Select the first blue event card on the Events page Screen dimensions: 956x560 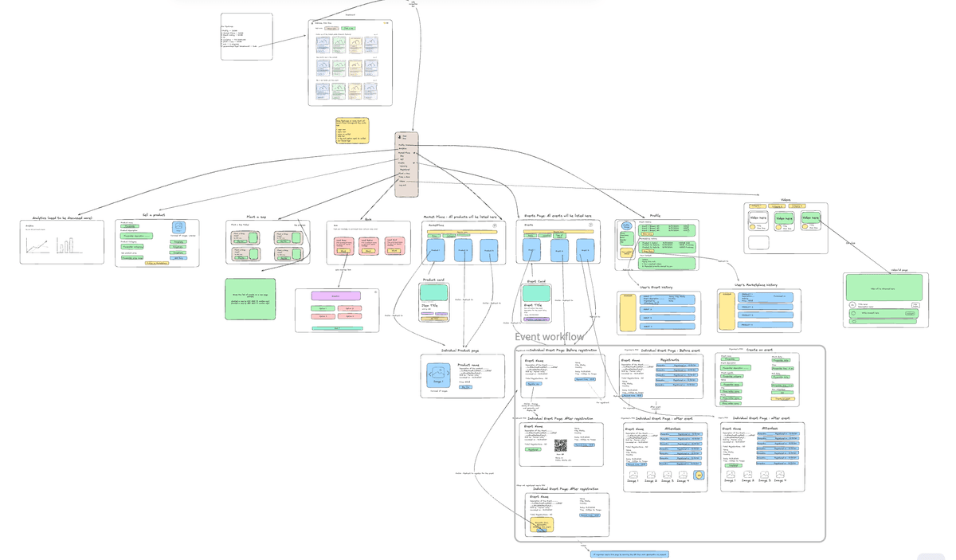532,250
